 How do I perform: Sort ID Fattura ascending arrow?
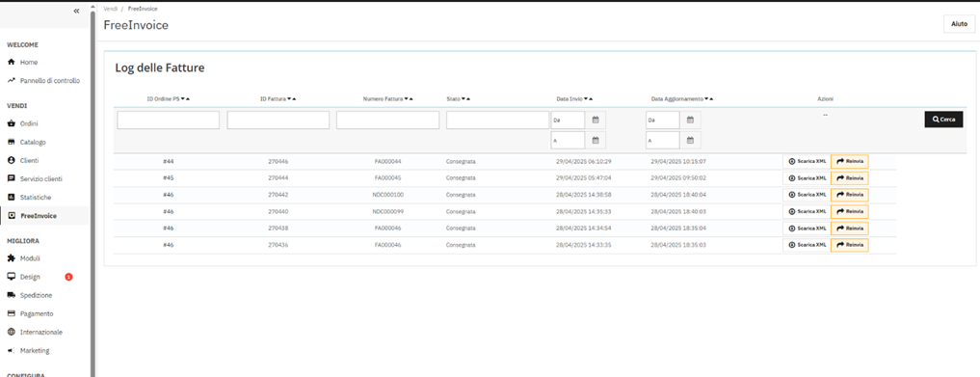(x=294, y=99)
